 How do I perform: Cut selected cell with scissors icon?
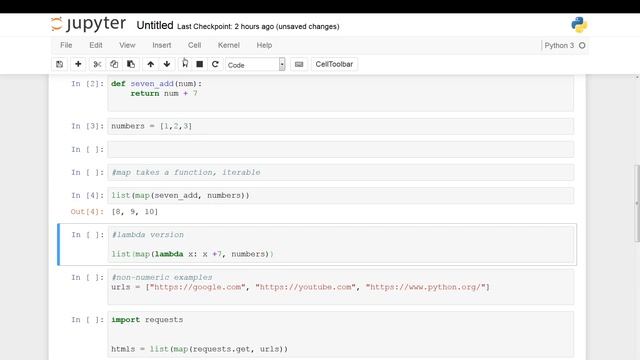click(97, 64)
